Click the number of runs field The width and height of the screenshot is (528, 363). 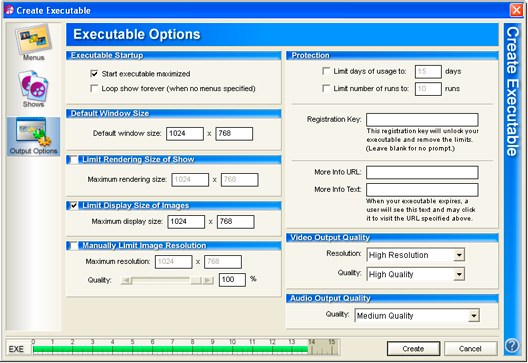coord(428,89)
